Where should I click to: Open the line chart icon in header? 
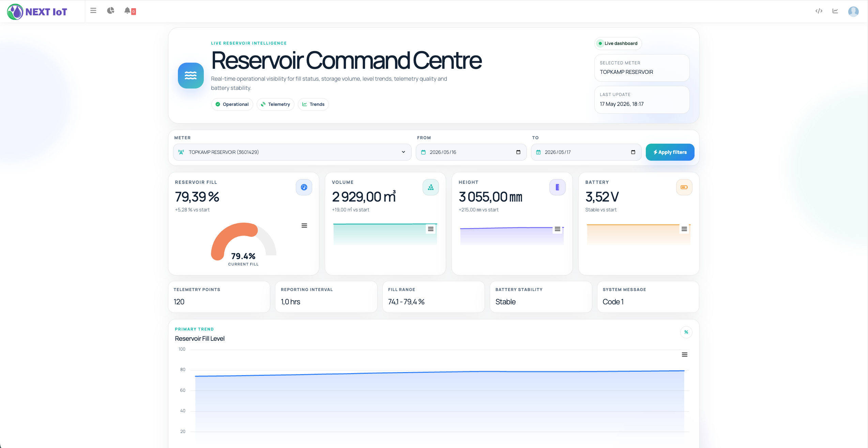(835, 11)
